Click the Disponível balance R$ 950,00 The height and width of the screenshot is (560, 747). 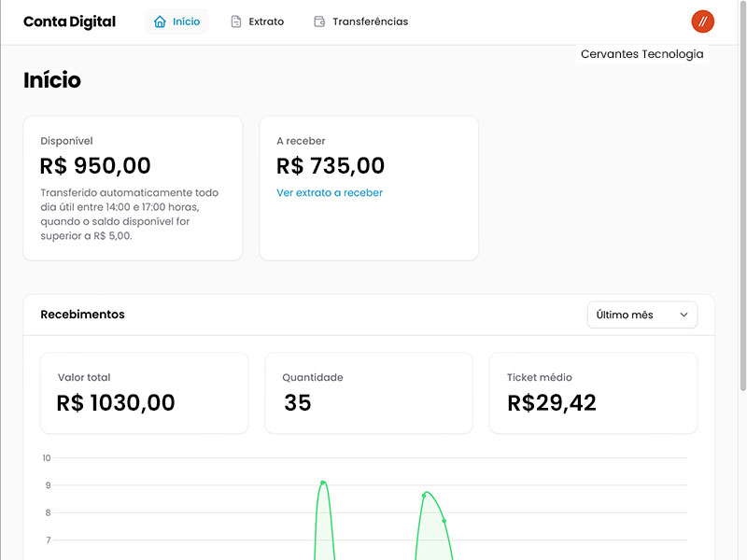(95, 166)
